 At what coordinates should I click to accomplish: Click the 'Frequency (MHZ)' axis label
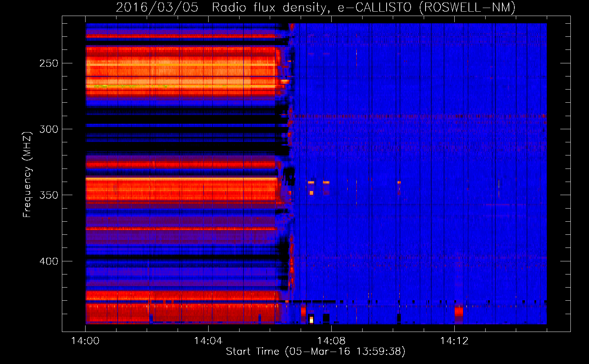click(27, 174)
